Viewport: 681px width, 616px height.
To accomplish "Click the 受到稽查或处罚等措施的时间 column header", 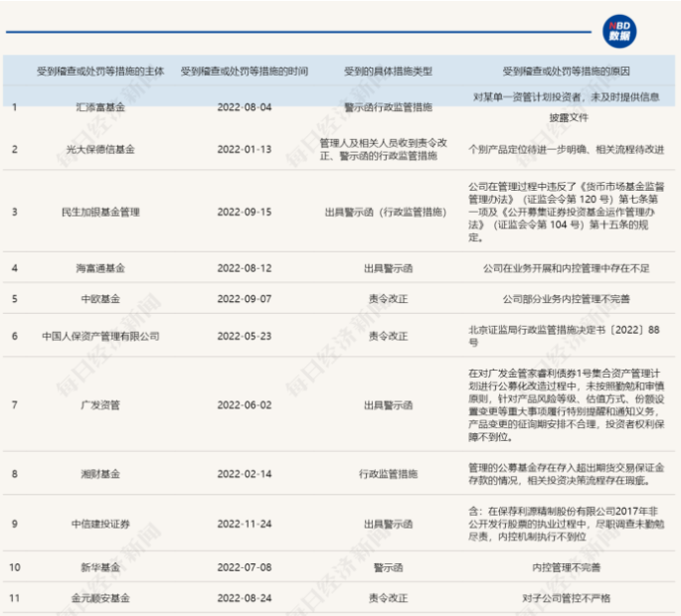I will pyautogui.click(x=245, y=72).
